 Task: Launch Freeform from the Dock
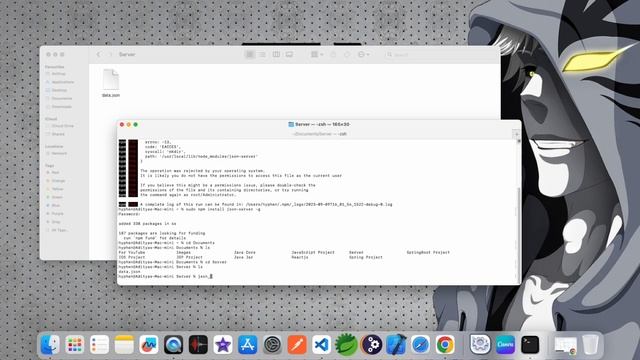coord(149,345)
